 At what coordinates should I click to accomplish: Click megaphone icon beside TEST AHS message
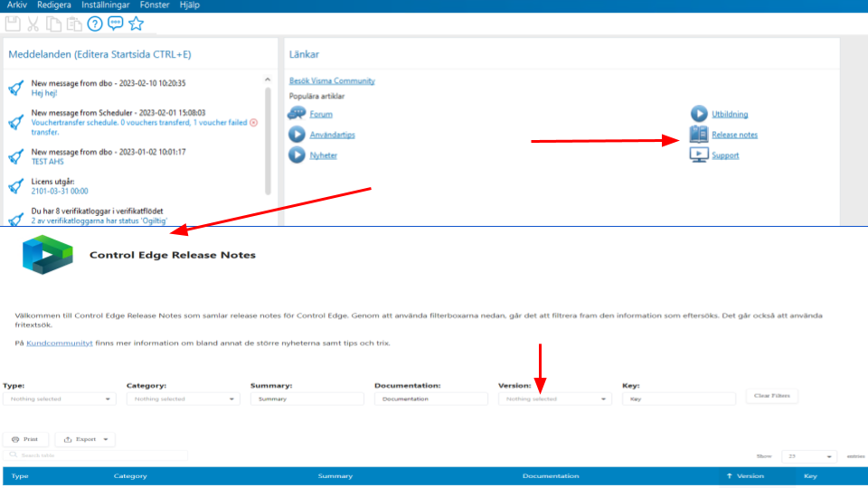point(16,156)
